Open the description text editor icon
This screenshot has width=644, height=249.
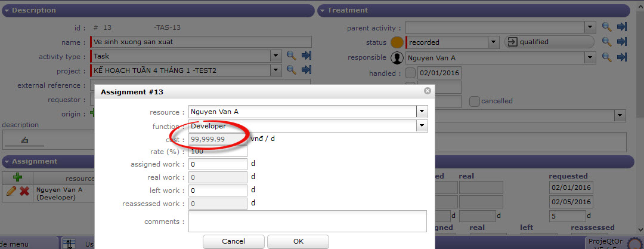pyautogui.click(x=24, y=141)
